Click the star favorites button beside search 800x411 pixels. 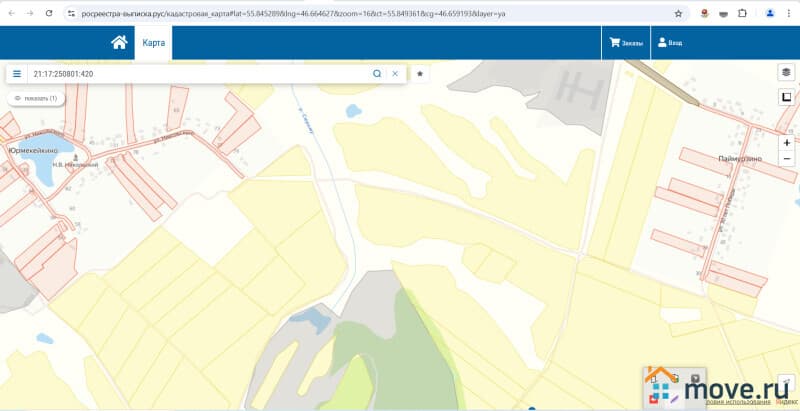tap(420, 74)
